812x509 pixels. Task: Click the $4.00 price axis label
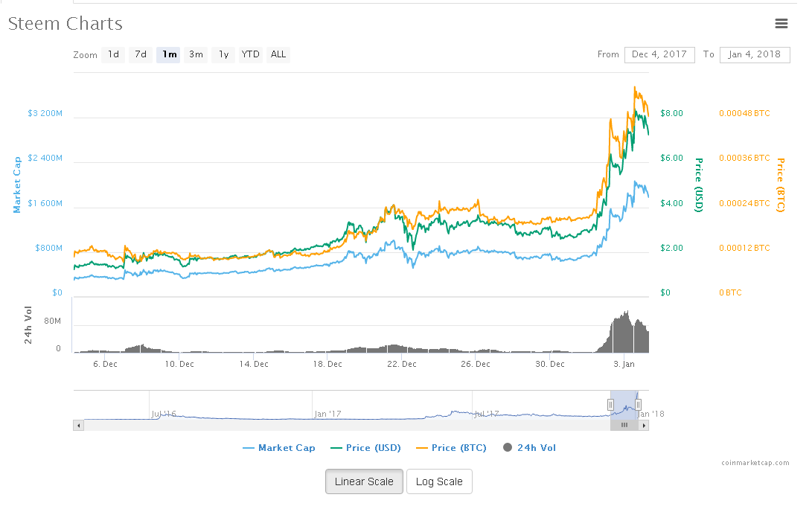(671, 203)
